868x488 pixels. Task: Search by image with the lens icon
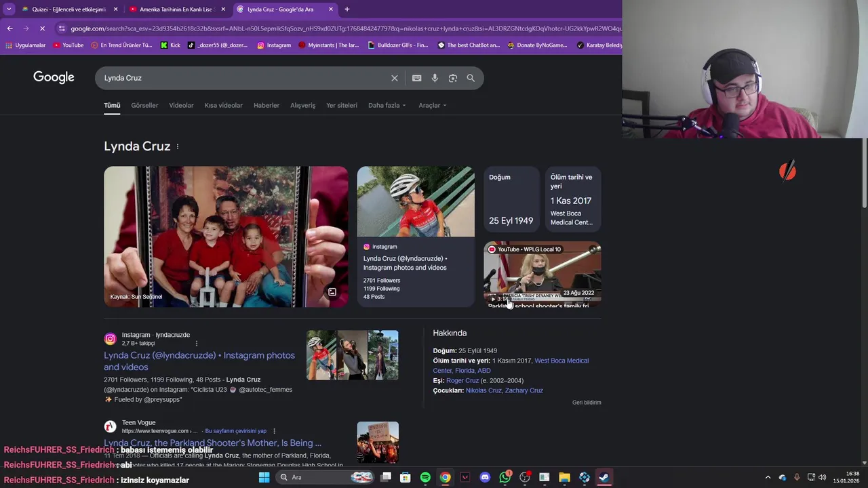click(x=452, y=78)
